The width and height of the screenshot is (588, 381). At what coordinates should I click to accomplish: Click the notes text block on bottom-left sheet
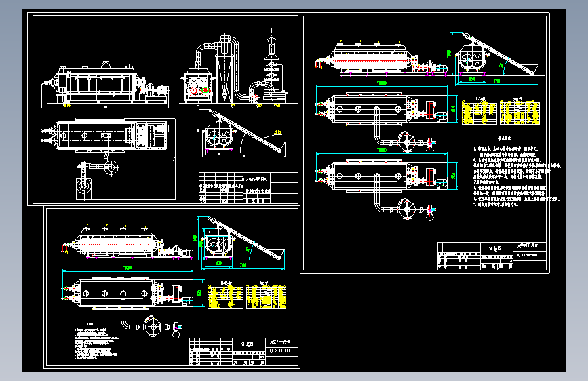coord(96,340)
